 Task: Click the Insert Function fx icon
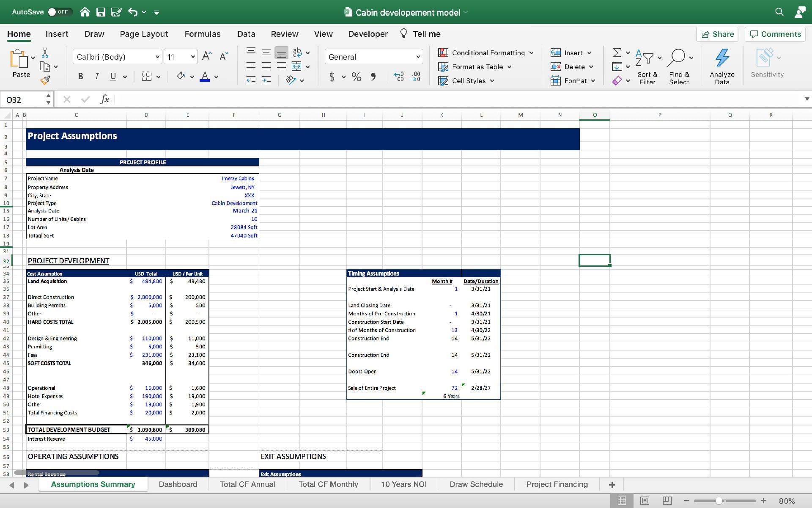click(104, 99)
